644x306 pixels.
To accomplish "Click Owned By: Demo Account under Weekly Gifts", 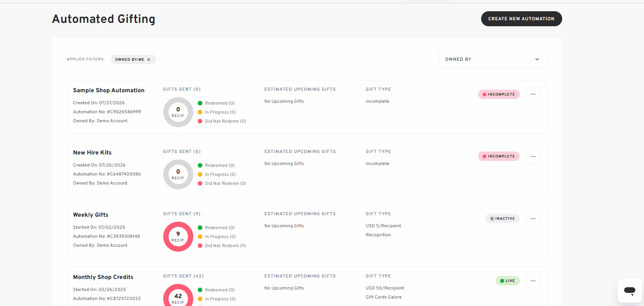I will click(x=100, y=245).
